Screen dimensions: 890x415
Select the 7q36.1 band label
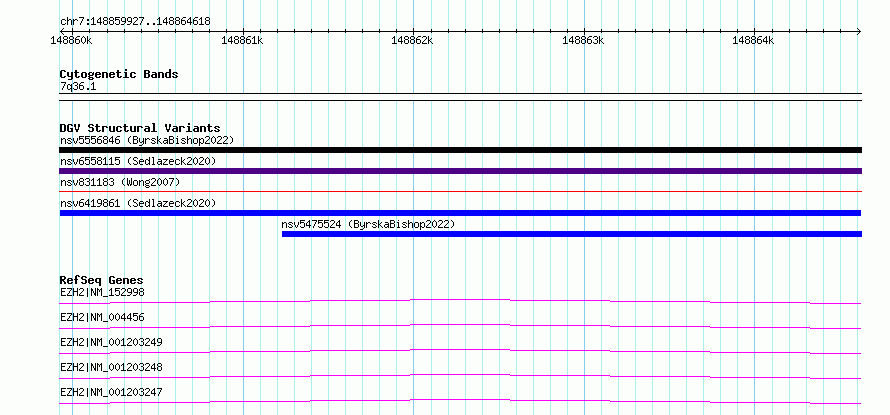click(x=78, y=87)
